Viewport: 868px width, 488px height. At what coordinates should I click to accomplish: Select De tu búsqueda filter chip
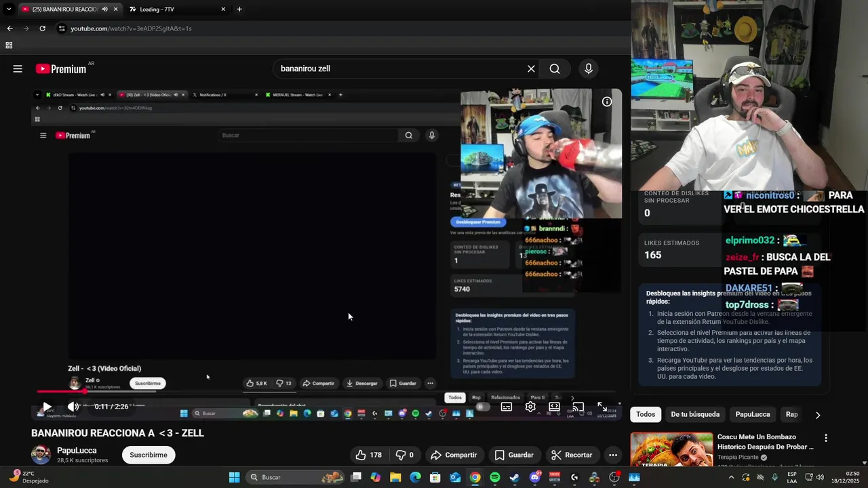[695, 414]
